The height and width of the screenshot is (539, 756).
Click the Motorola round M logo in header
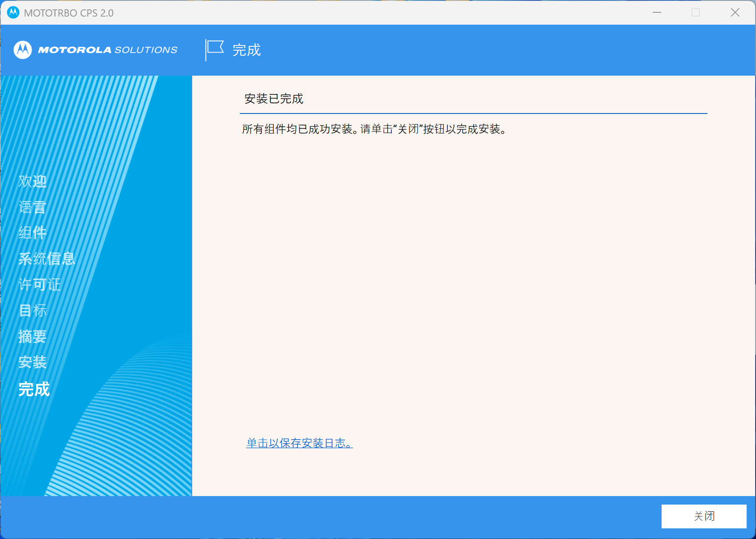(23, 50)
